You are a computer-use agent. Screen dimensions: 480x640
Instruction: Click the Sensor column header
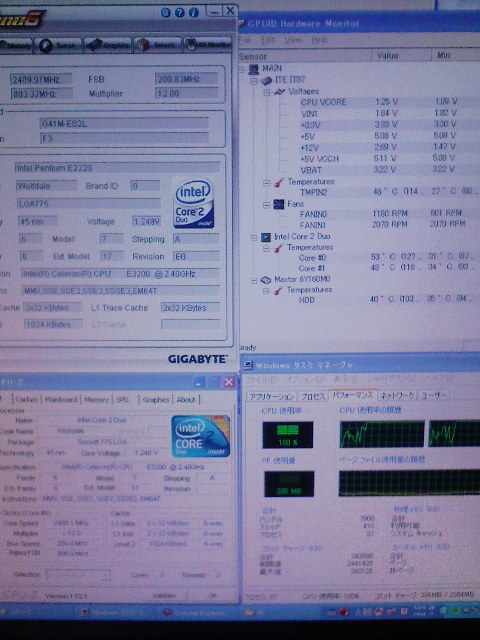click(305, 56)
